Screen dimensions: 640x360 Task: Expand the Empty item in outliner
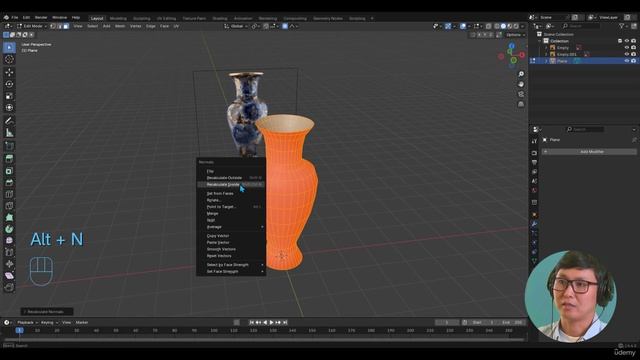547,48
